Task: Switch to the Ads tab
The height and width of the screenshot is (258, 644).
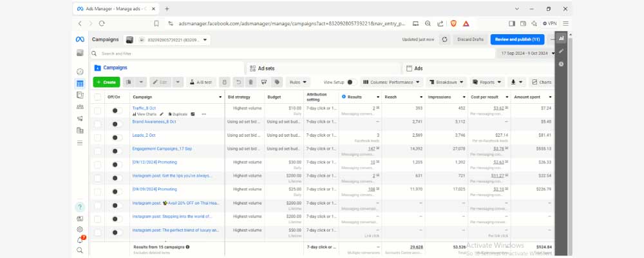Action: point(418,68)
